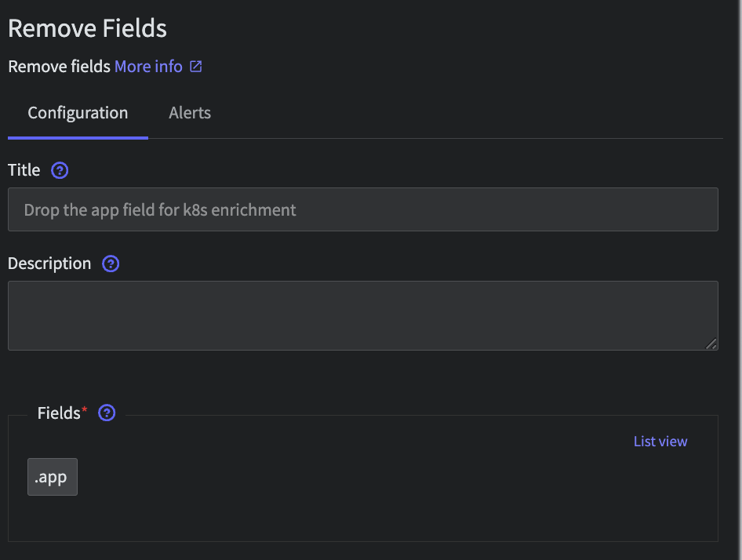
Task: Switch Fields to List view
Action: click(x=660, y=442)
